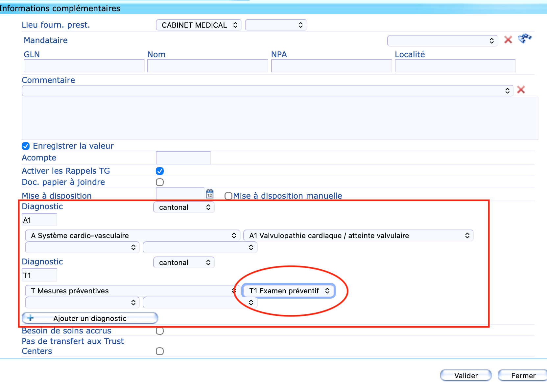The height and width of the screenshot is (392, 547).
Task: Expand the T1 Examen préventif dropdown
Action: coord(288,291)
